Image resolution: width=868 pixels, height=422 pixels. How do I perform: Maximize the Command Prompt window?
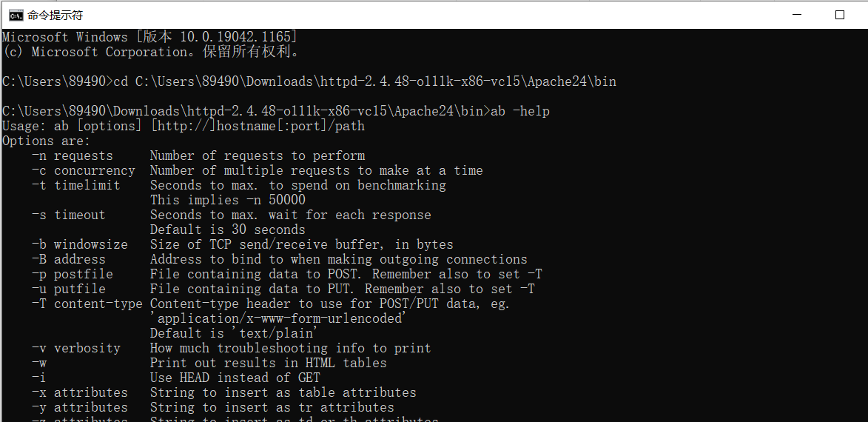839,15
